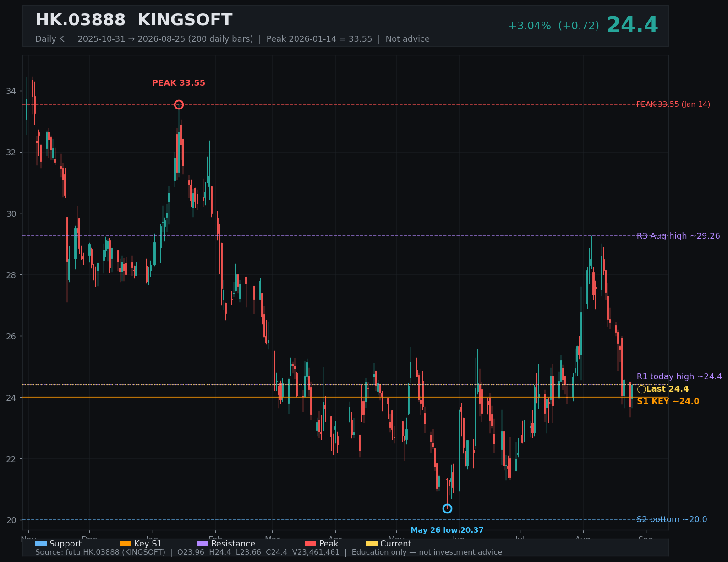
Task: Click the '28' price axis label
Action: (11, 275)
